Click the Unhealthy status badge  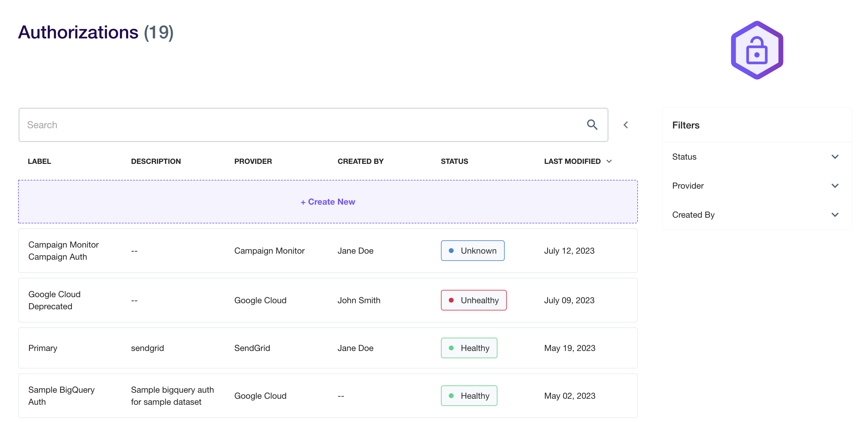coord(474,300)
